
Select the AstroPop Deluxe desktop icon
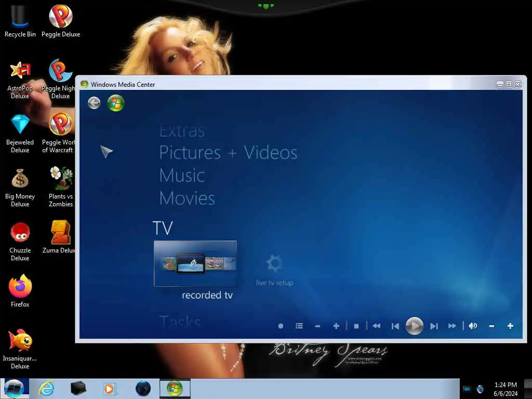pyautogui.click(x=20, y=80)
